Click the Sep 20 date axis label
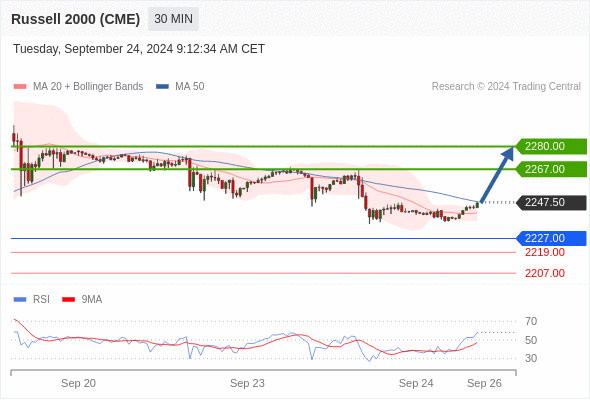590x400 pixels. click(78, 383)
